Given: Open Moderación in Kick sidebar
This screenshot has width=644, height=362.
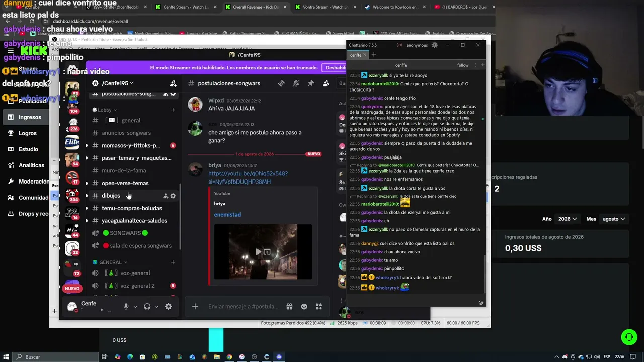Looking at the screenshot, I should click(27, 182).
